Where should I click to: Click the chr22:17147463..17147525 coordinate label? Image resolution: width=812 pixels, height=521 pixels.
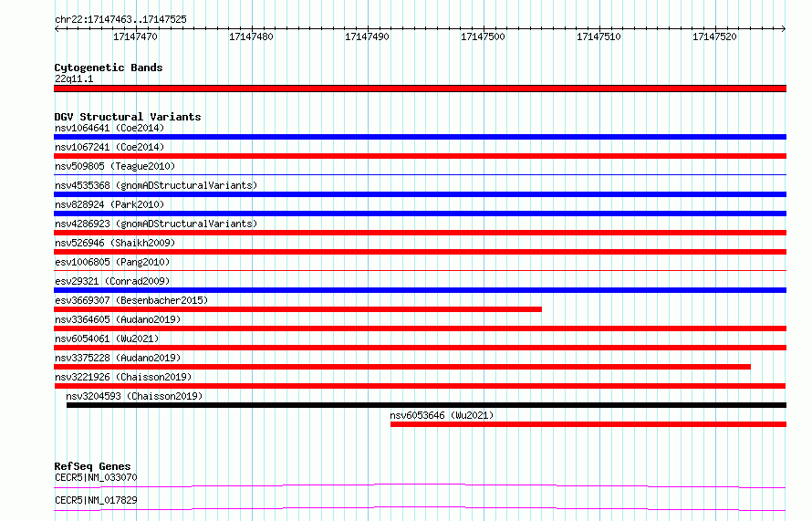(x=120, y=20)
